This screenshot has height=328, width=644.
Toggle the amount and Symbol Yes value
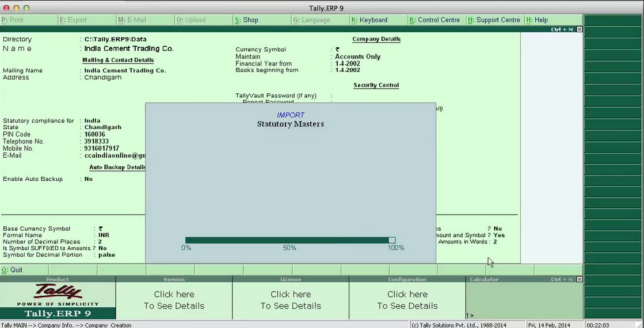[499, 235]
